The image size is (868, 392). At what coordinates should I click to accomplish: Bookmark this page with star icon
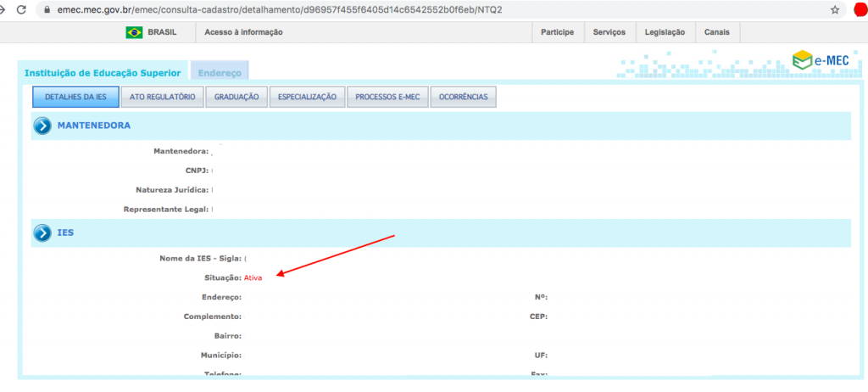(835, 10)
